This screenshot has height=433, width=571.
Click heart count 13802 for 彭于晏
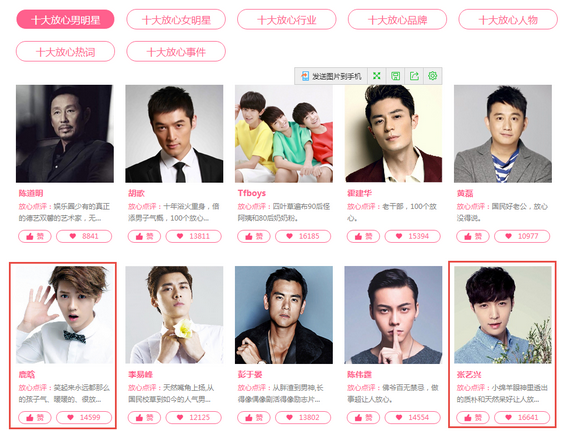tap(303, 417)
